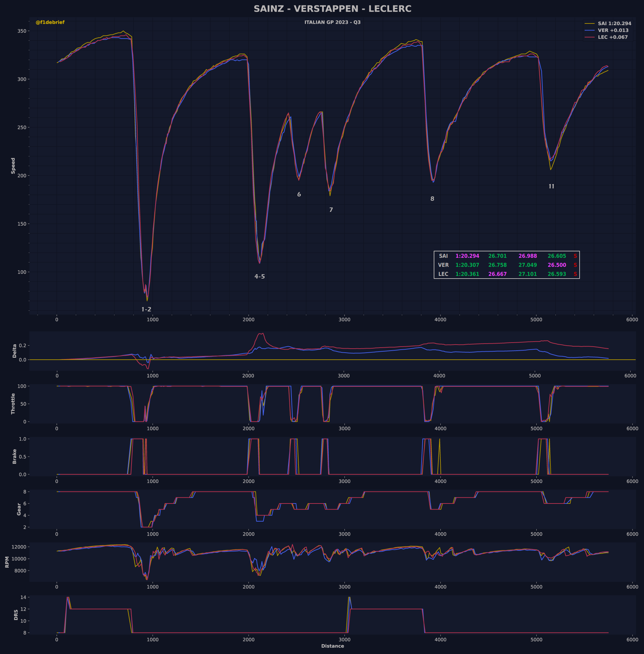Select Sainz sector 1 time 26.701
The height and width of the screenshot is (654, 644).
(497, 256)
